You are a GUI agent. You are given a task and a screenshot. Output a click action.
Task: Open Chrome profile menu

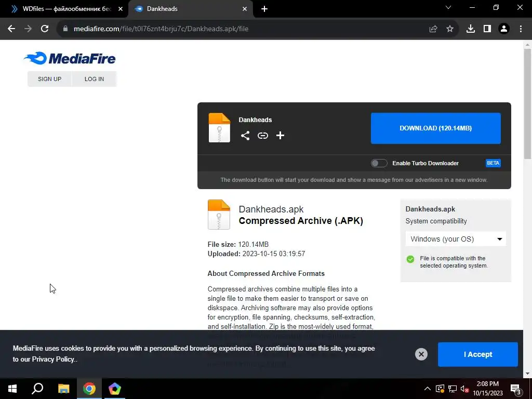tap(504, 29)
